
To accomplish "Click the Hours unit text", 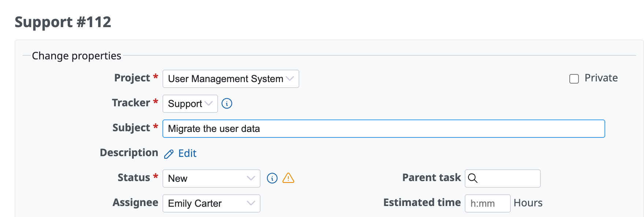I will (528, 203).
